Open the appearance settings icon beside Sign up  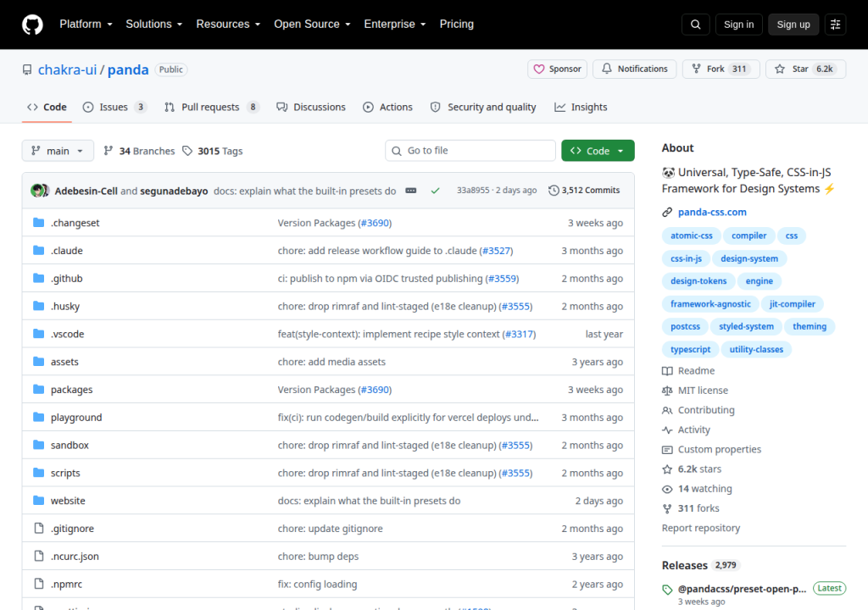coord(835,25)
